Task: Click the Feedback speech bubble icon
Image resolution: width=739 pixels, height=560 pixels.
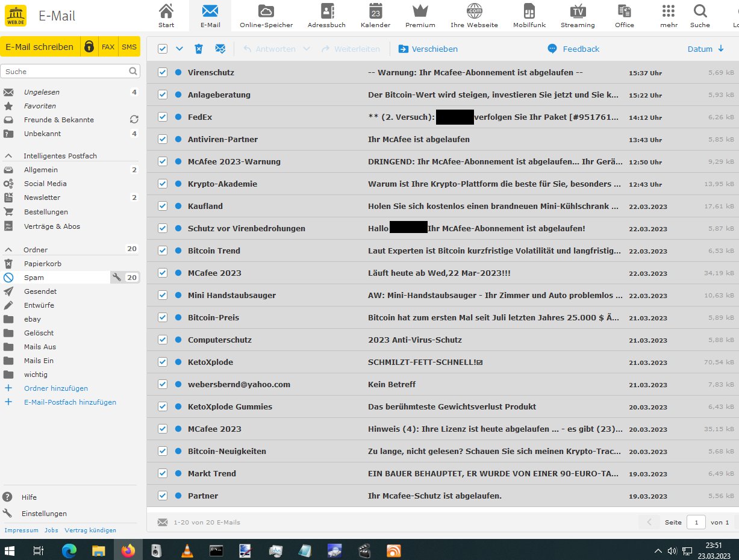Action: 552,49
